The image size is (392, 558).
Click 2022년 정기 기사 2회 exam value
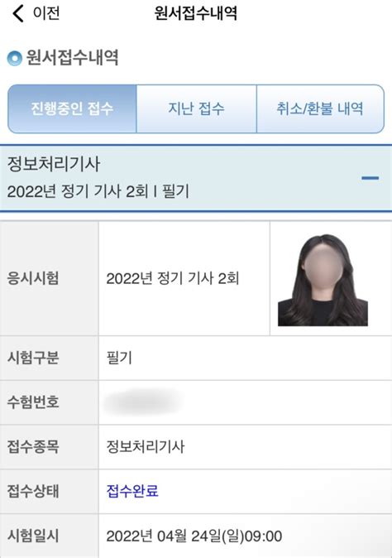click(x=173, y=278)
